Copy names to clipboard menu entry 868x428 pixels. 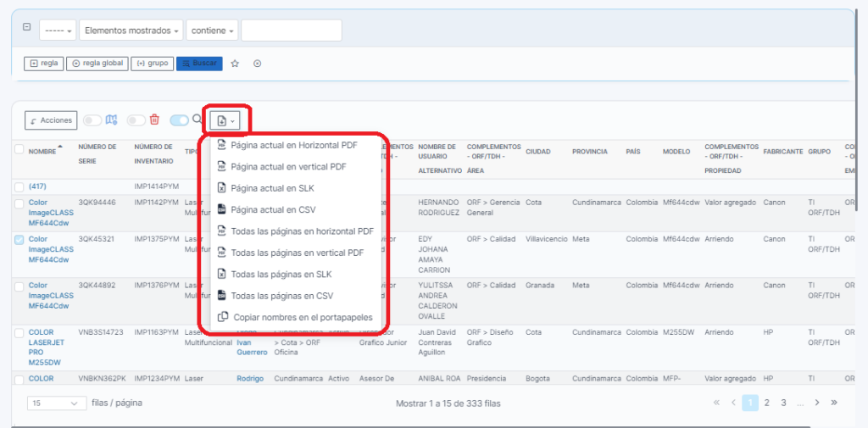[x=301, y=317]
